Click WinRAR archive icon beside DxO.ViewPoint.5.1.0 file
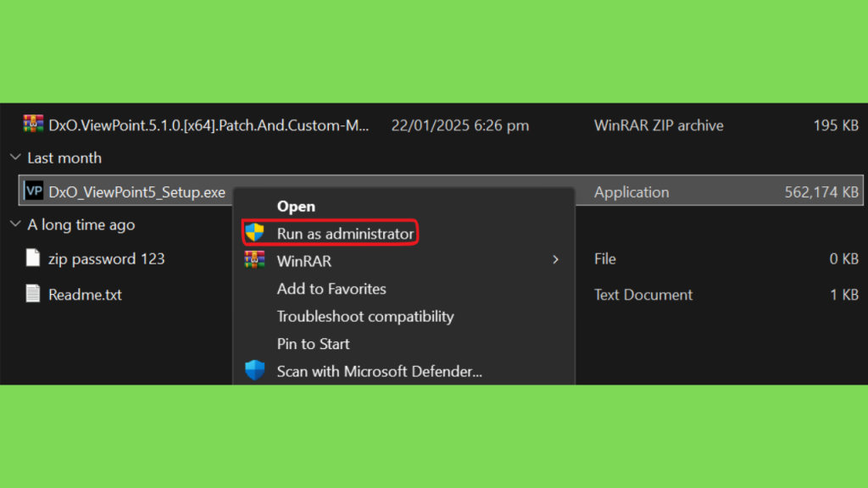This screenshot has width=868, height=488. click(33, 124)
